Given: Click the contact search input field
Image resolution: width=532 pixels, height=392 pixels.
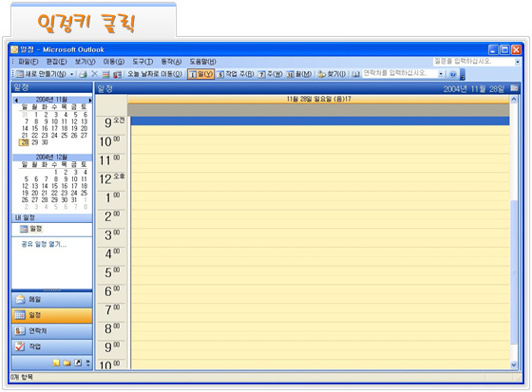Looking at the screenshot, I should (400, 73).
